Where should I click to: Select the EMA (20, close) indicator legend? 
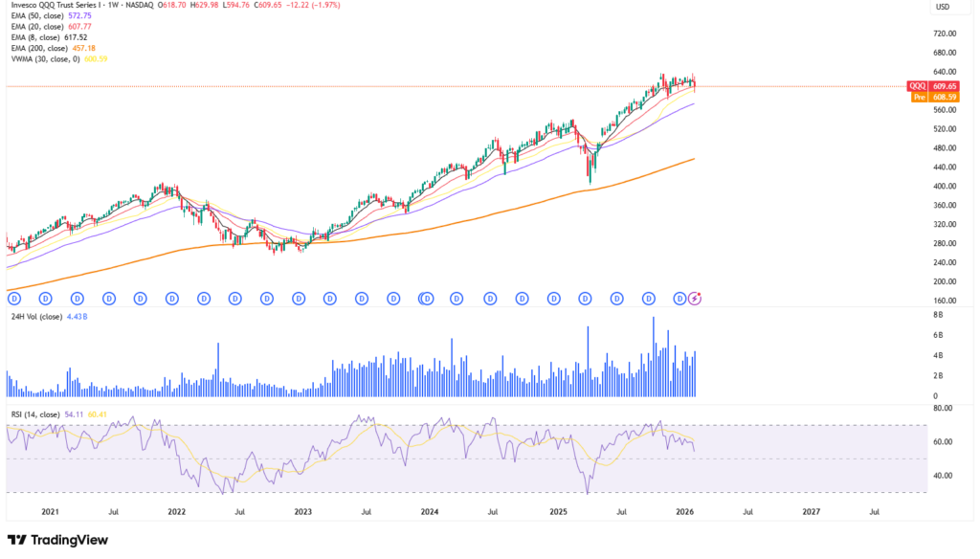(40, 27)
